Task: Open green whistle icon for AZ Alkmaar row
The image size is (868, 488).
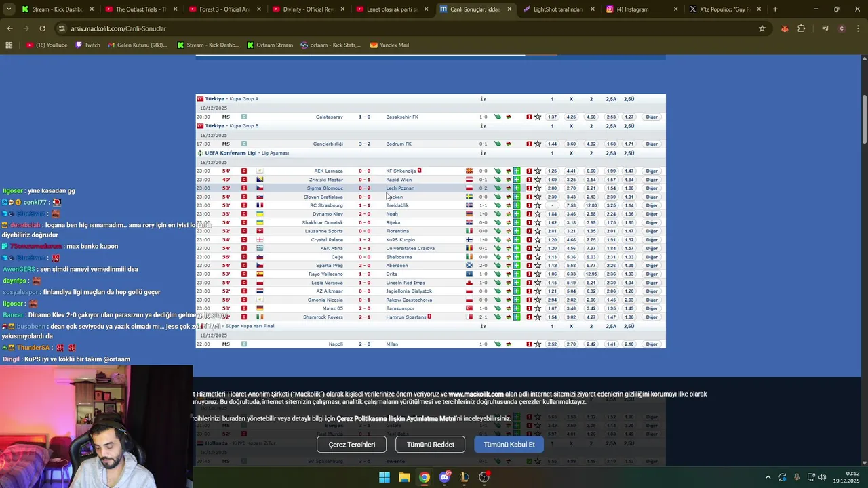Action: tap(498, 291)
